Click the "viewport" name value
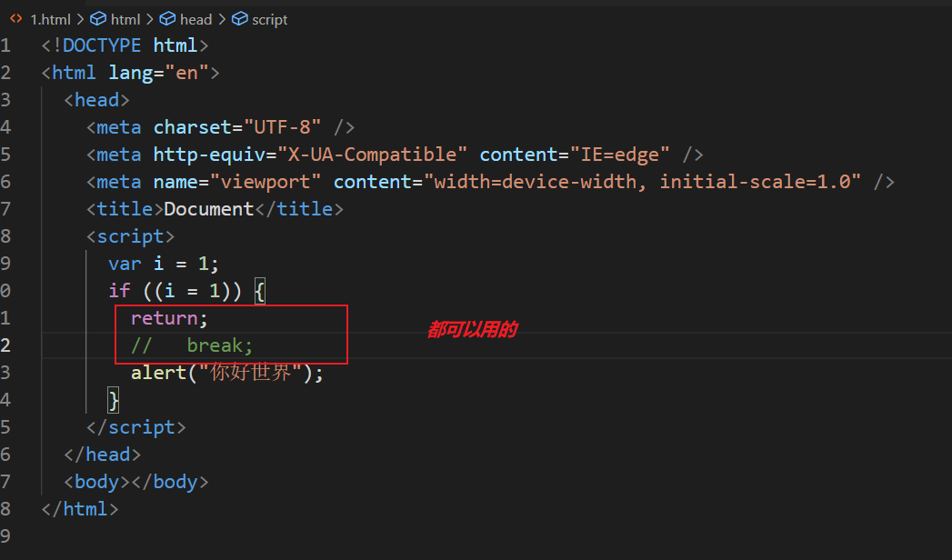The width and height of the screenshot is (952, 560). (266, 183)
